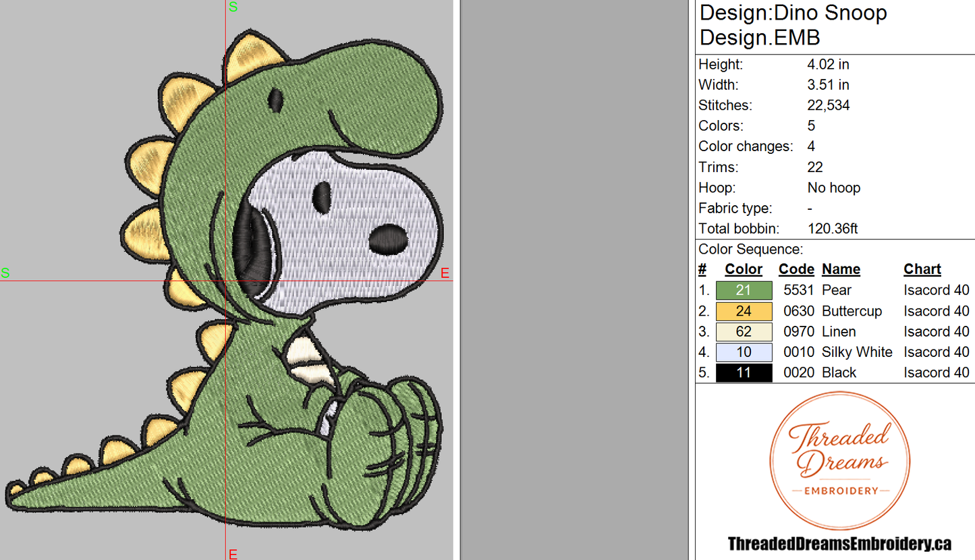Click the 'No hoop' value
The width and height of the screenshot is (975, 560).
click(834, 188)
